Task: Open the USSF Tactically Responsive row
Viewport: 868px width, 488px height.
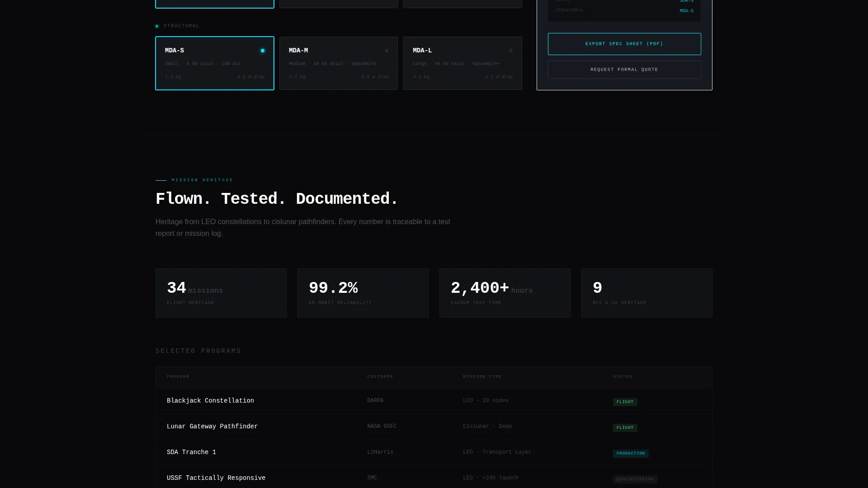Action: (434, 478)
